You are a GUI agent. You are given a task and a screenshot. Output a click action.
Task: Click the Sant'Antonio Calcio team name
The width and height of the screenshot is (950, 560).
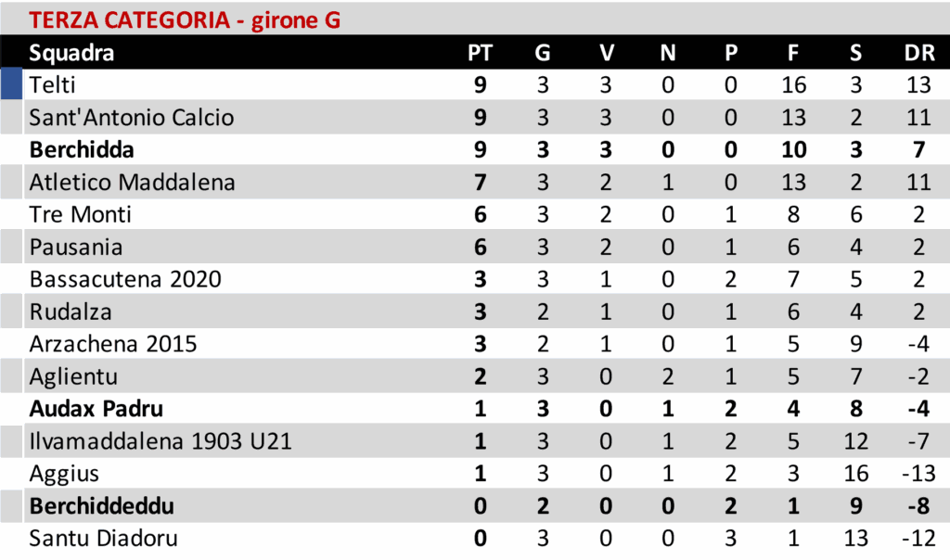click(x=131, y=118)
